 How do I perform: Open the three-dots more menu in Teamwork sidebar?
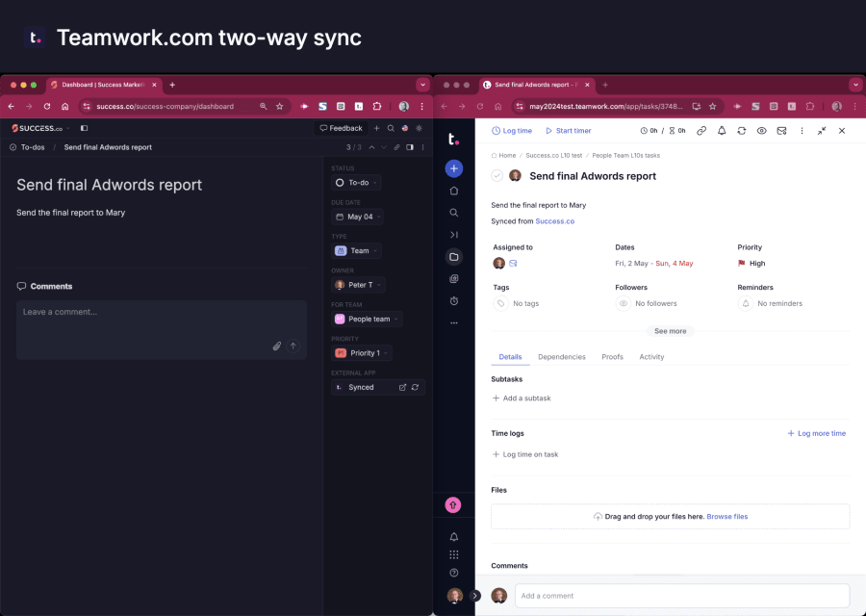(453, 323)
